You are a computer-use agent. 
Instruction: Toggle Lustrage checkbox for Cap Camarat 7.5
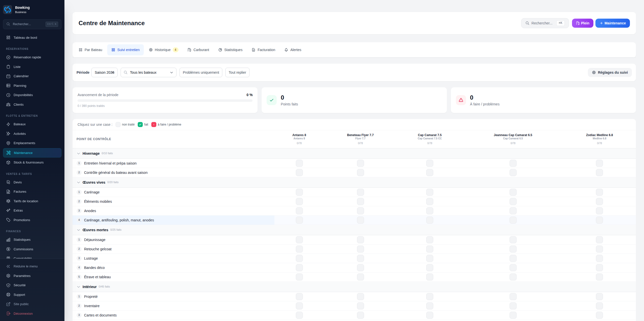[430, 258]
